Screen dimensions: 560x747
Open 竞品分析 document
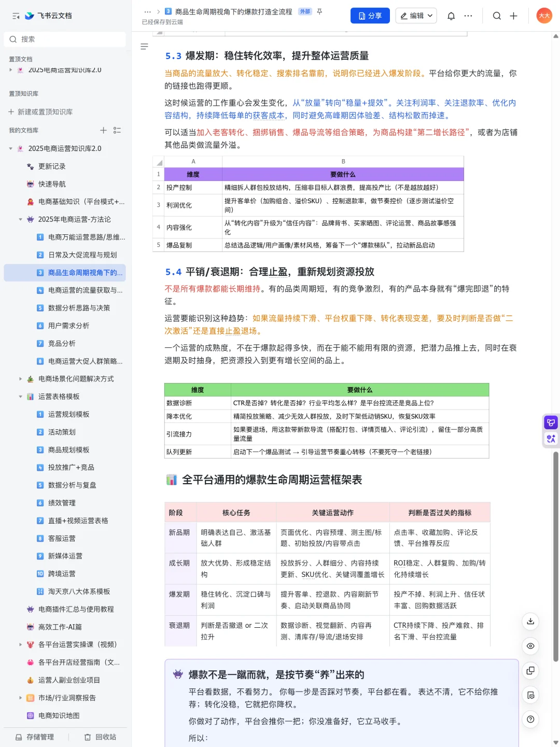pyautogui.click(x=65, y=344)
